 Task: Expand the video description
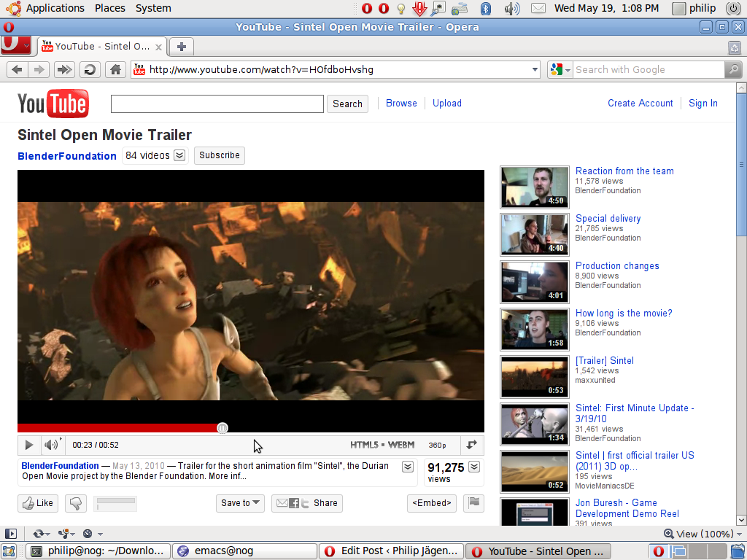click(x=408, y=467)
